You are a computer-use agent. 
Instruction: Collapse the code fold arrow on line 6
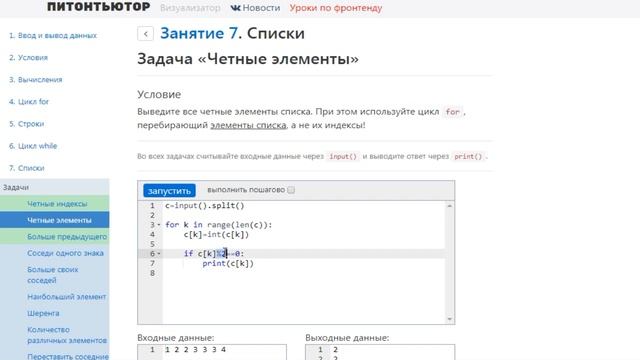pos(159,253)
